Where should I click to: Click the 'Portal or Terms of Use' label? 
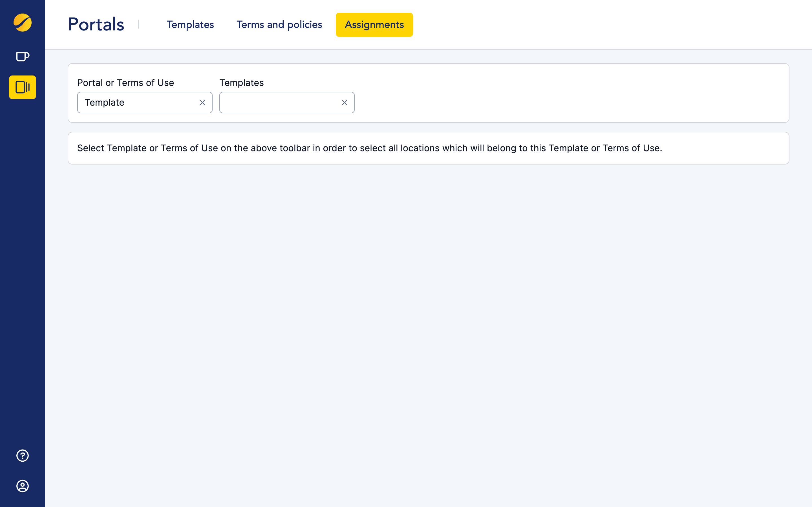point(125,83)
